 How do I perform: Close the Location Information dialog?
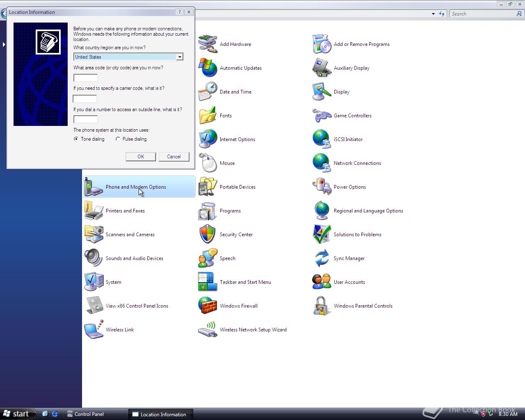coord(189,12)
